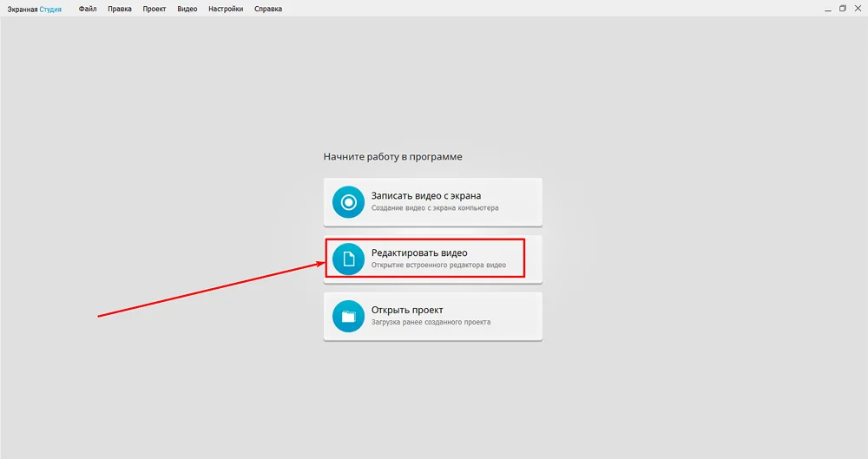Screen dimensions: 868x459
Task: Minimize the Экранная Студия window
Action: [x=827, y=9]
